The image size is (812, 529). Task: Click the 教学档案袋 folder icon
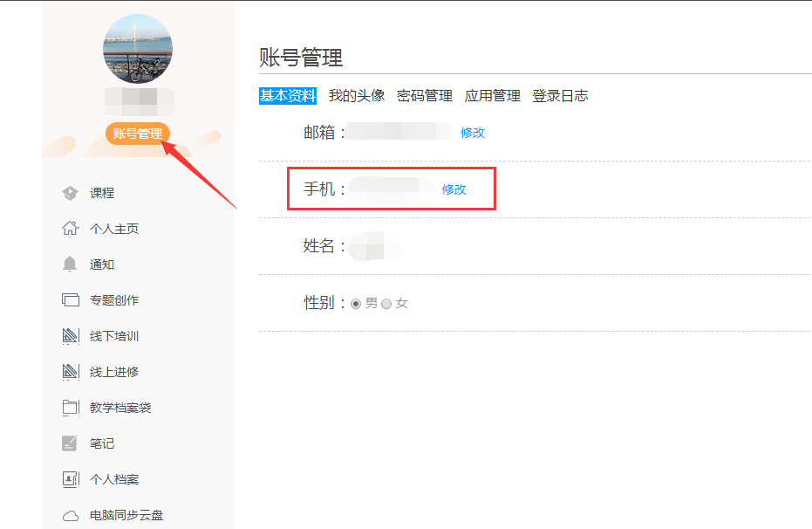click(71, 408)
